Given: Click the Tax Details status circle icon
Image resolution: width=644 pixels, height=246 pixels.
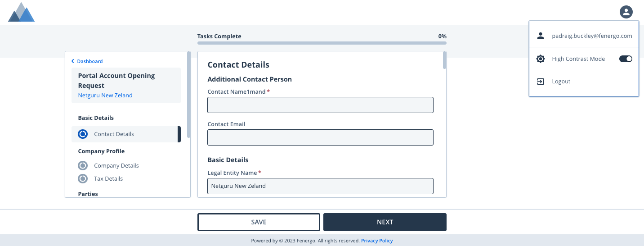Looking at the screenshot, I should 83,178.
